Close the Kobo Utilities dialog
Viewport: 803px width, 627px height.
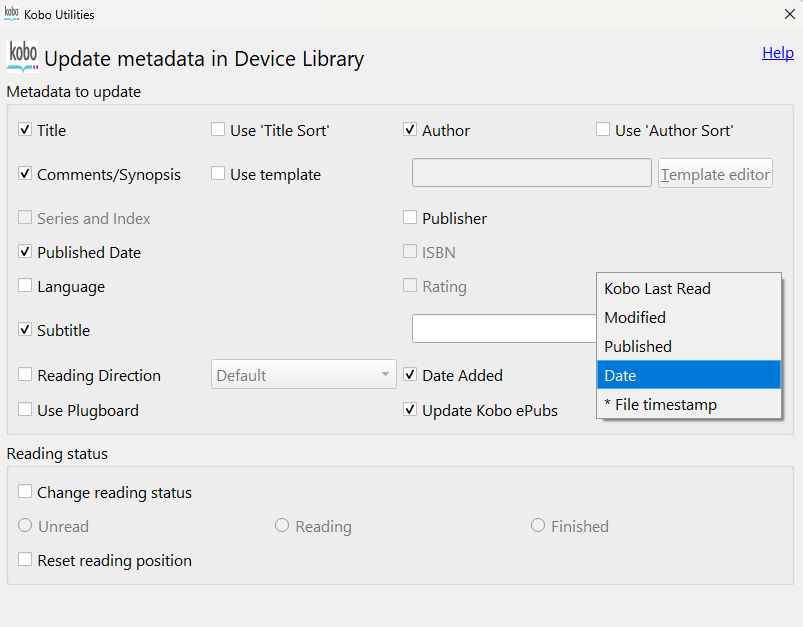click(x=789, y=14)
